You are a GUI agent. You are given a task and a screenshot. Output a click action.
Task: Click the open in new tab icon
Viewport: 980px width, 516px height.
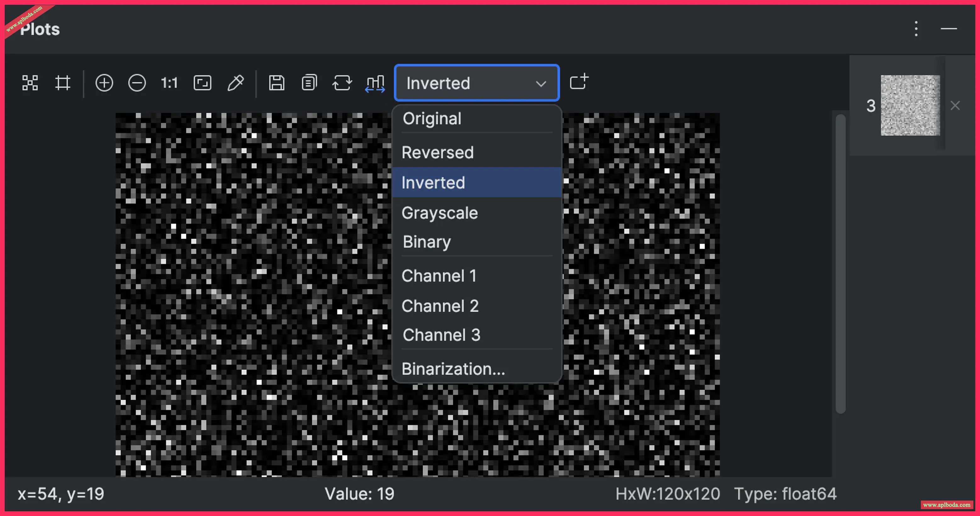579,82
